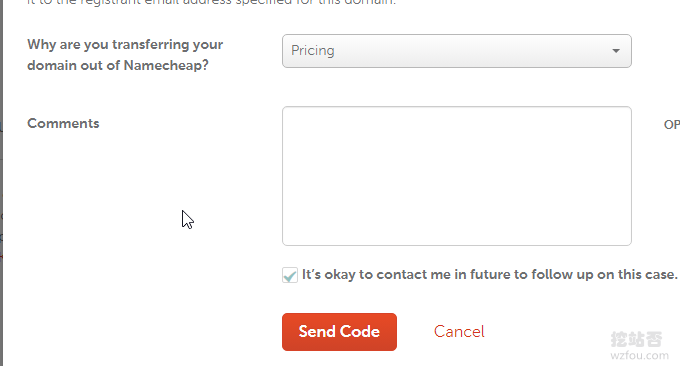The image size is (680, 366).
Task: Click the Send Code button
Action: pyautogui.click(x=339, y=332)
